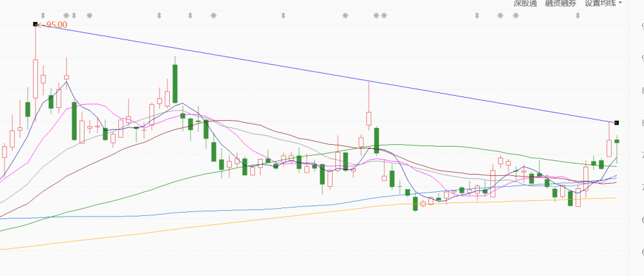The width and height of the screenshot is (644, 276).
Task: Select the final green candlestick on the chart
Action: (616, 142)
